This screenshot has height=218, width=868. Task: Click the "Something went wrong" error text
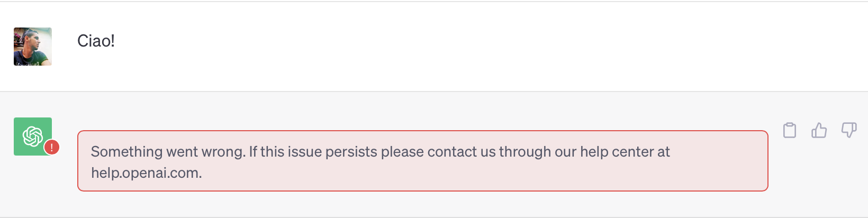click(168, 152)
